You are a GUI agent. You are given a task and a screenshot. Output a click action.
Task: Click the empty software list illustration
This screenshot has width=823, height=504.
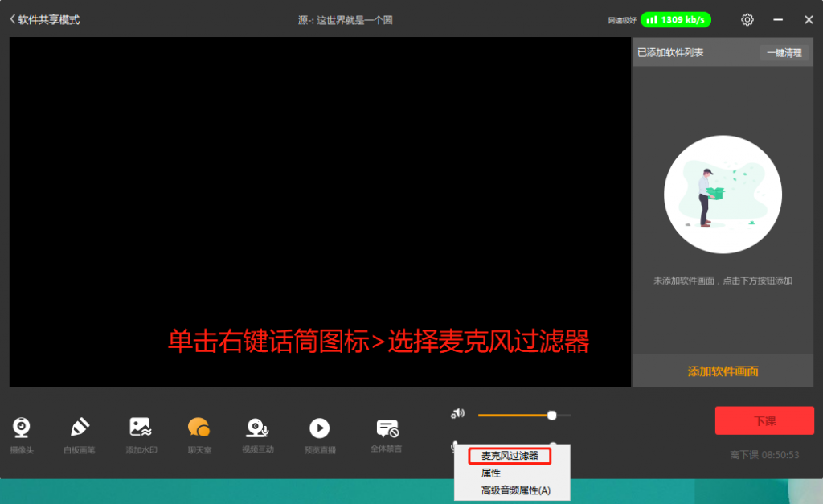coord(723,195)
